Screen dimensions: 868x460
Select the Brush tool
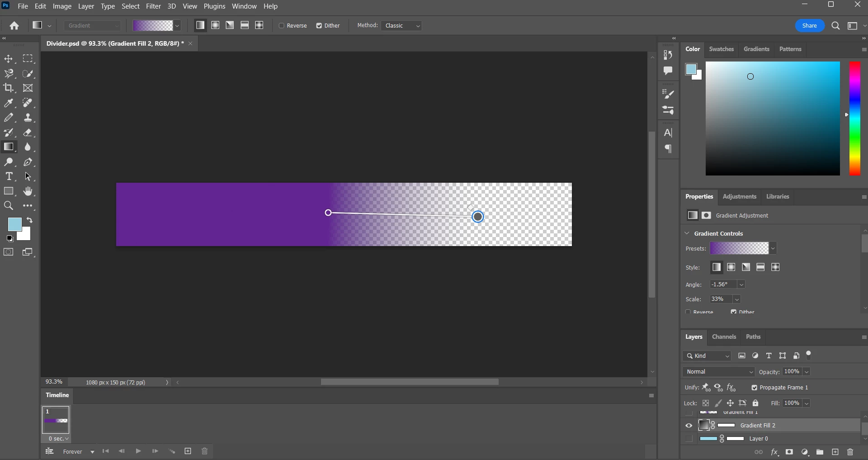pos(9,118)
